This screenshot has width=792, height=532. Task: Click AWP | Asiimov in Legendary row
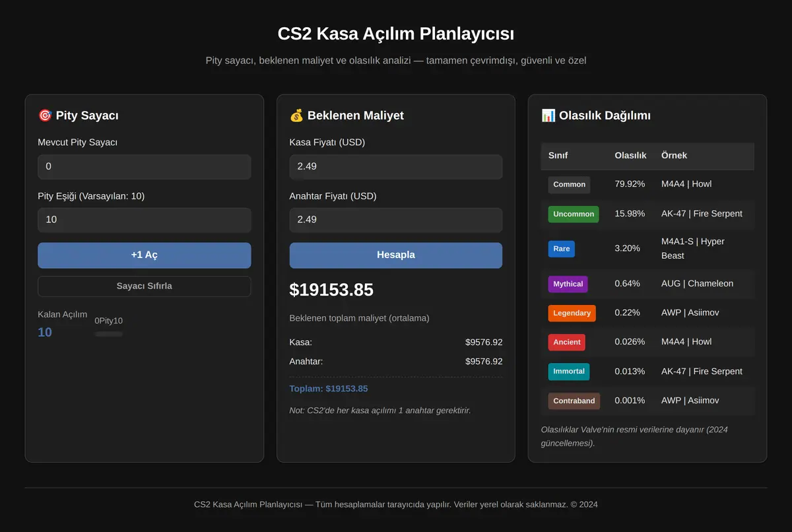coord(690,313)
